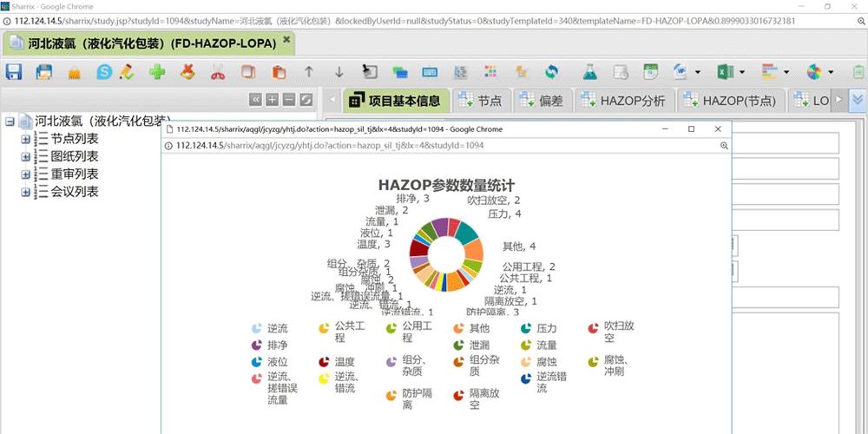
Task: Open the tab list double-chevron dropdown
Action: point(858,100)
